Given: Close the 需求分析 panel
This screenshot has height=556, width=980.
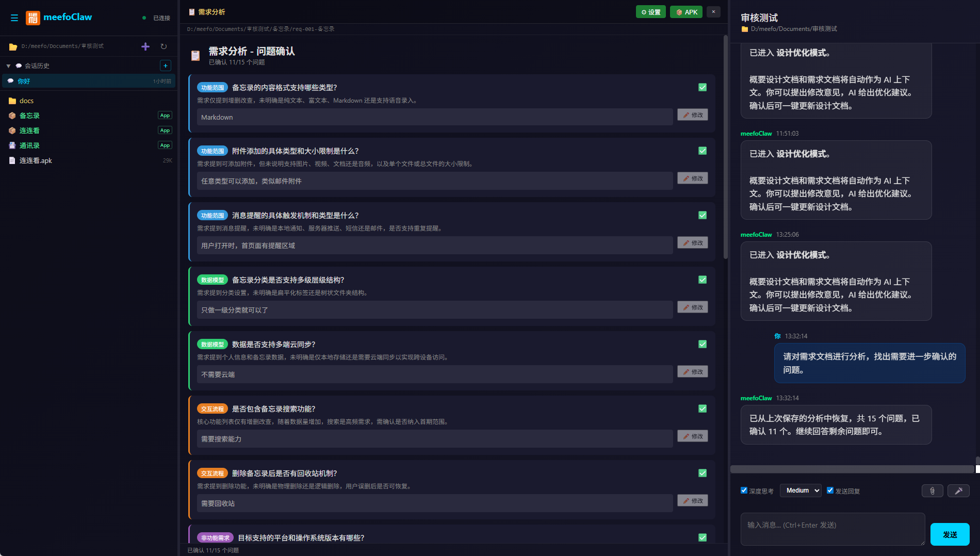Looking at the screenshot, I should 713,12.
